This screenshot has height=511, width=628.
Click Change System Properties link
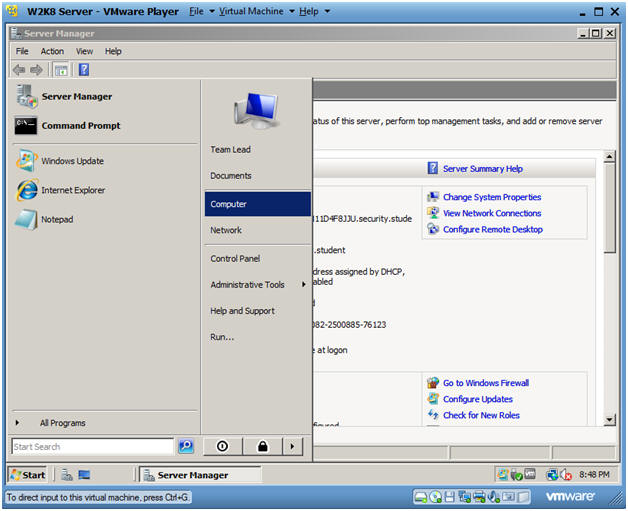pyautogui.click(x=492, y=197)
